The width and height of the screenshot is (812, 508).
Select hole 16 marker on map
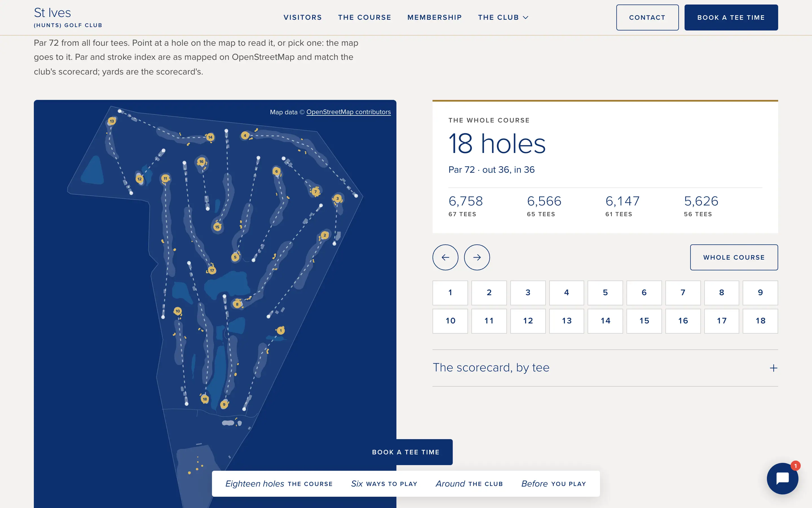tap(201, 161)
